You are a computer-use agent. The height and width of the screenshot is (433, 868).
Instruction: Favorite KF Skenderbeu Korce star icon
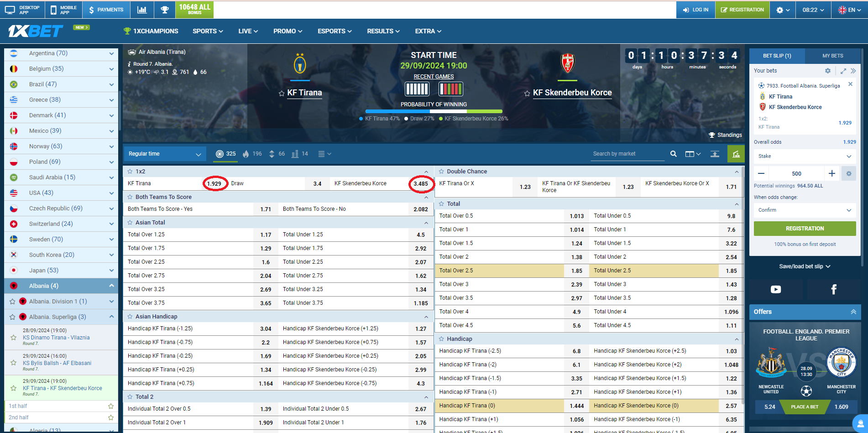[x=527, y=94]
